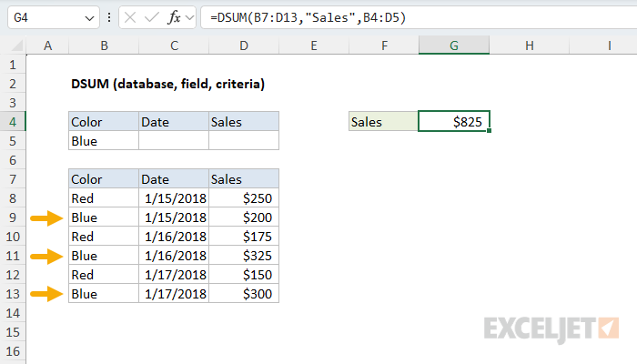Select cell Red in row 10
Screen dimensions: 637x364
coord(104,236)
